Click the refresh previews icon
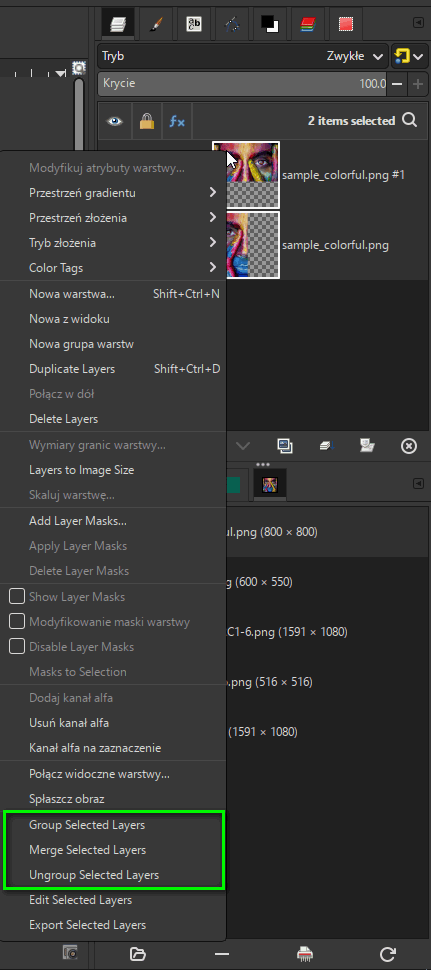Screen dimensions: 431x970 tap(388, 954)
